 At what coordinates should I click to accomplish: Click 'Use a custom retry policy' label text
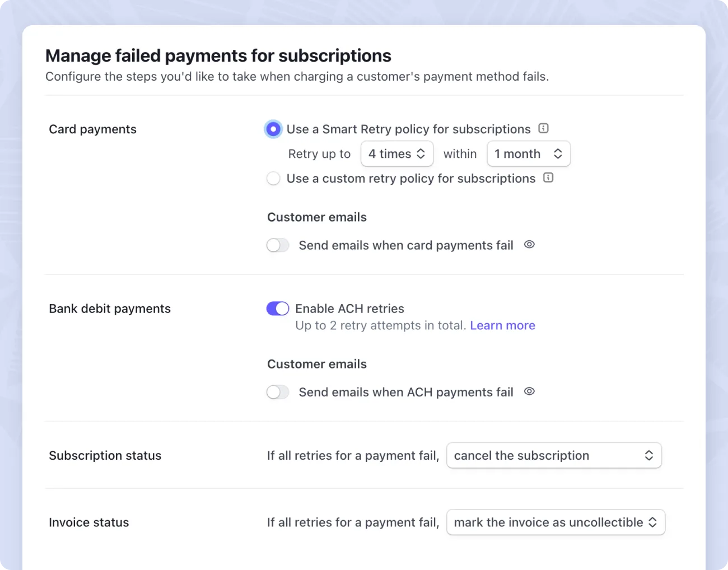(411, 179)
